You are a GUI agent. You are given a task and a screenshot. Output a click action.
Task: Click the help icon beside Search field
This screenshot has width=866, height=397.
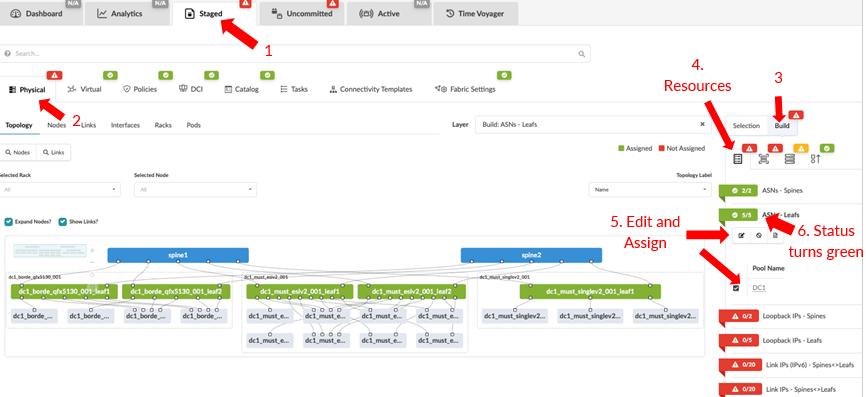[7, 54]
